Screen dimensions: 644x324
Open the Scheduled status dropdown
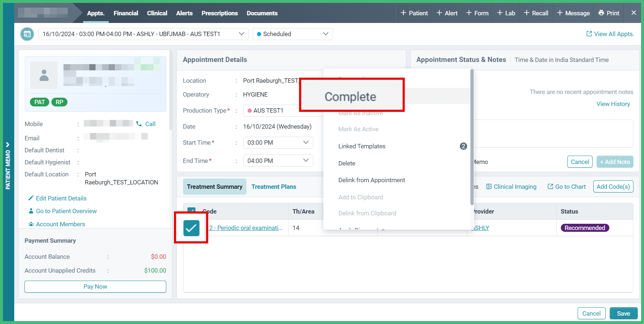[292, 34]
